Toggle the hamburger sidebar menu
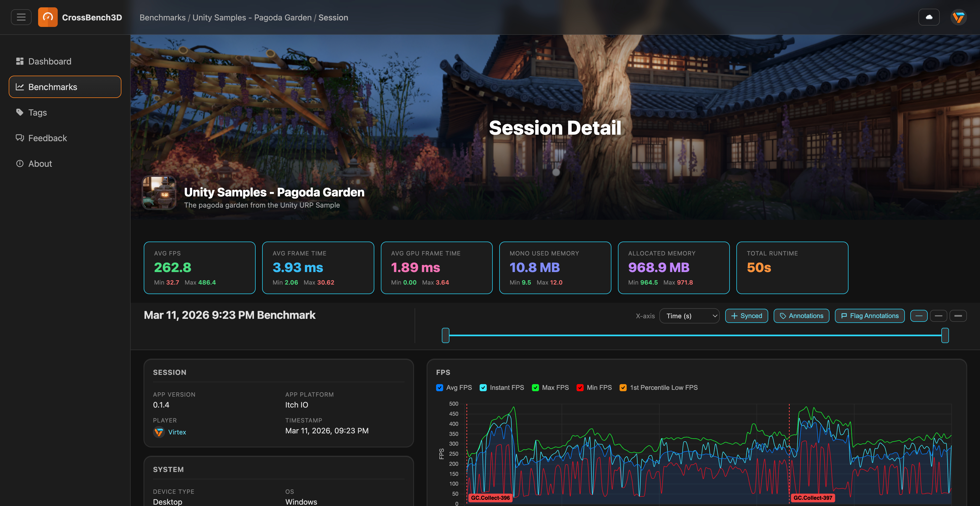 (21, 17)
